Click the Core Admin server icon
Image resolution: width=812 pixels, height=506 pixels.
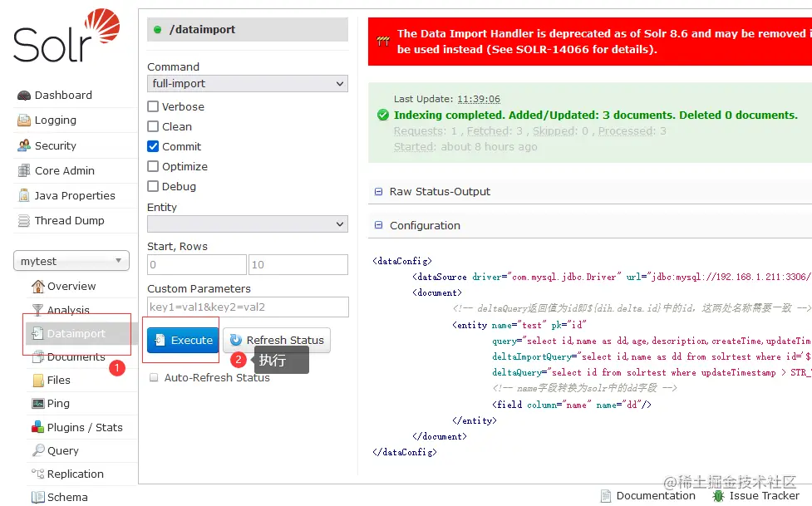pyautogui.click(x=24, y=170)
